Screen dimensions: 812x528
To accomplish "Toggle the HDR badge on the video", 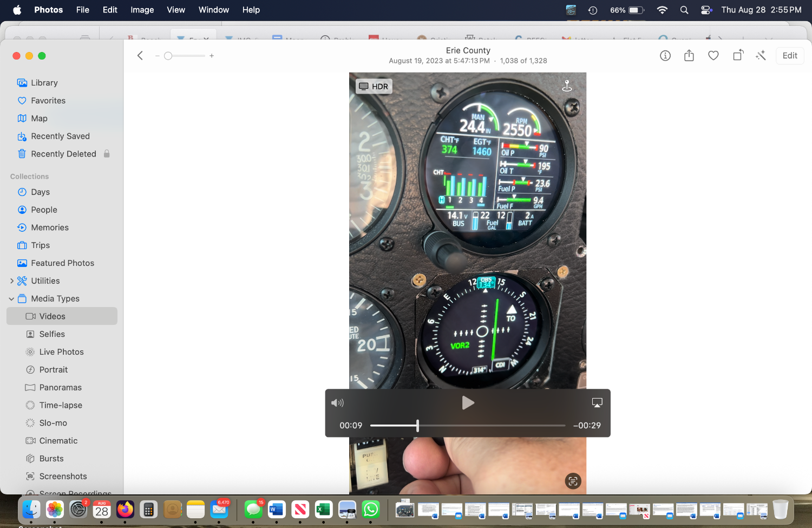I will click(374, 87).
